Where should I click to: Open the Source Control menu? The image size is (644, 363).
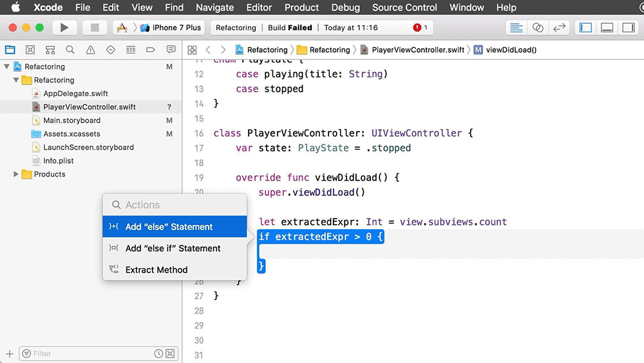coord(404,7)
